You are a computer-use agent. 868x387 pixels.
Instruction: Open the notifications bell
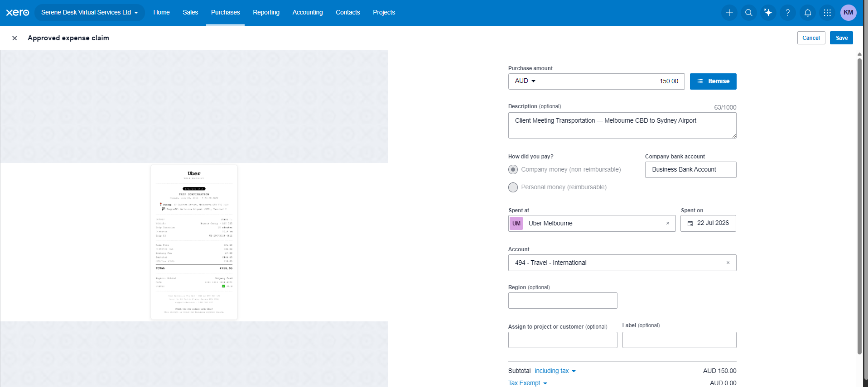(808, 13)
